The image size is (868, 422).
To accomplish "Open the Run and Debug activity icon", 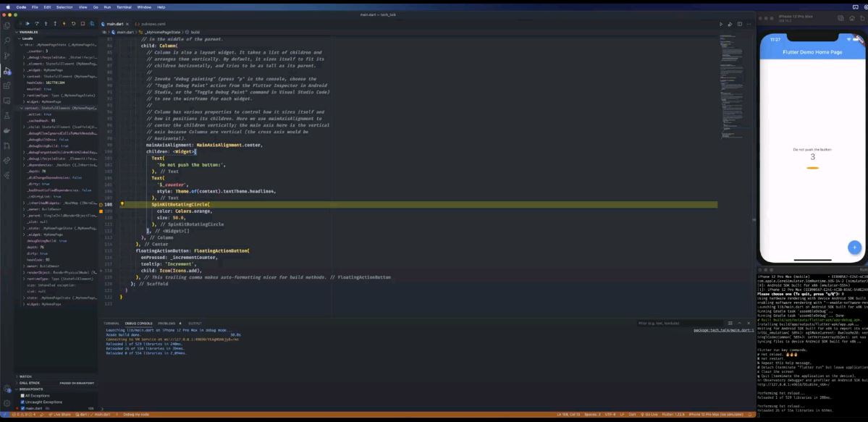I will [x=7, y=71].
